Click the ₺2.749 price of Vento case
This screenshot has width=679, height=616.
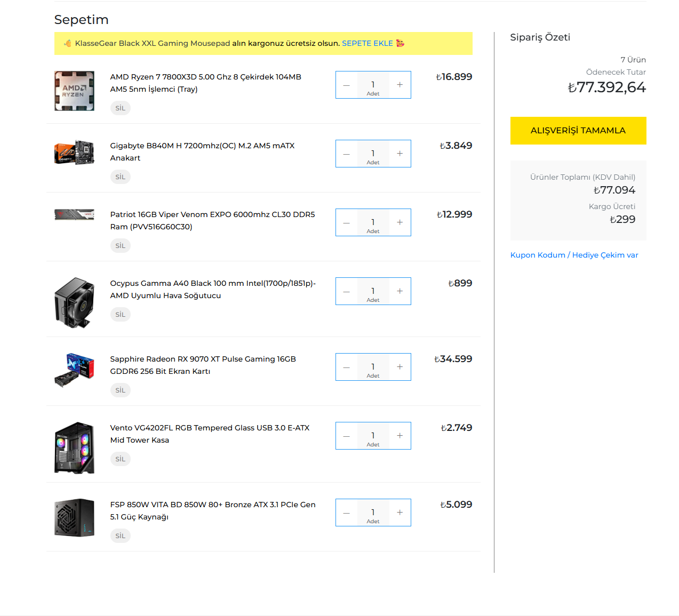tap(457, 428)
